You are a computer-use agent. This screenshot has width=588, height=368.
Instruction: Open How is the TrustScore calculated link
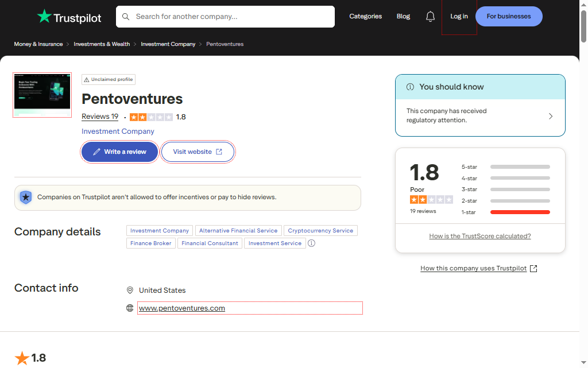[479, 237]
